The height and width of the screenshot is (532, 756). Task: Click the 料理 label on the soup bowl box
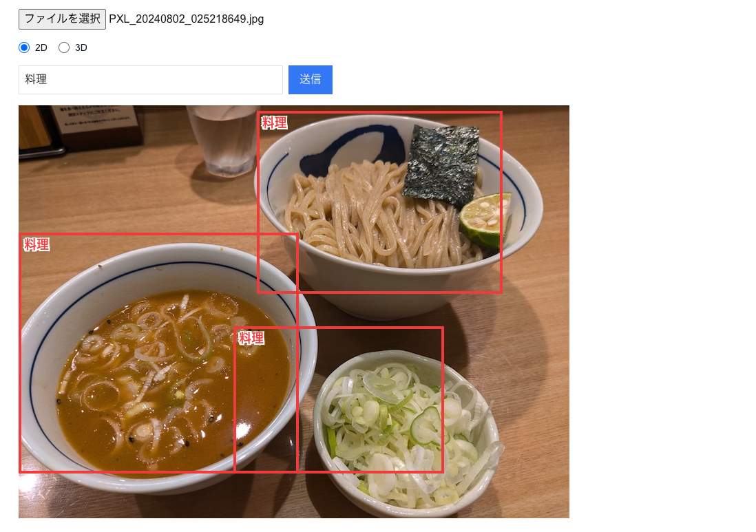click(36, 244)
